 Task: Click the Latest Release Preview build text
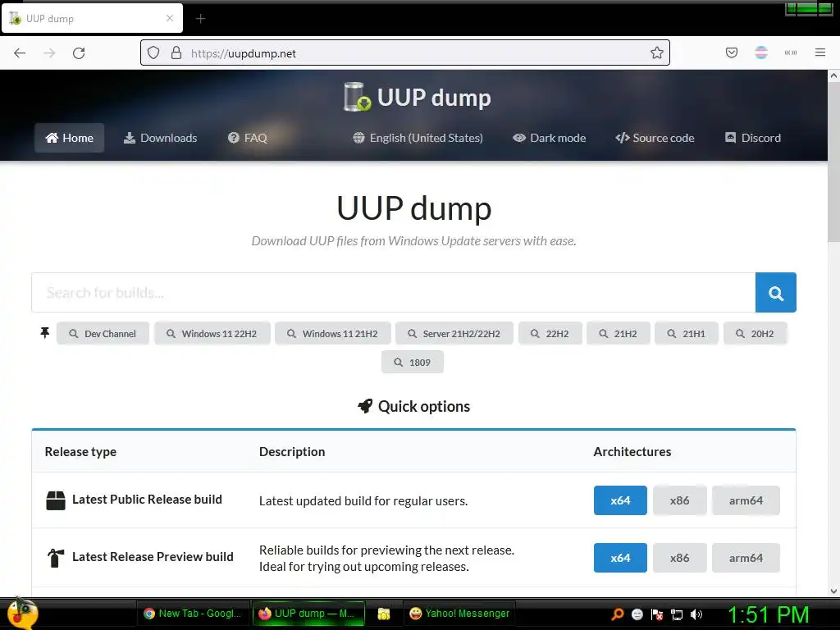pos(153,557)
